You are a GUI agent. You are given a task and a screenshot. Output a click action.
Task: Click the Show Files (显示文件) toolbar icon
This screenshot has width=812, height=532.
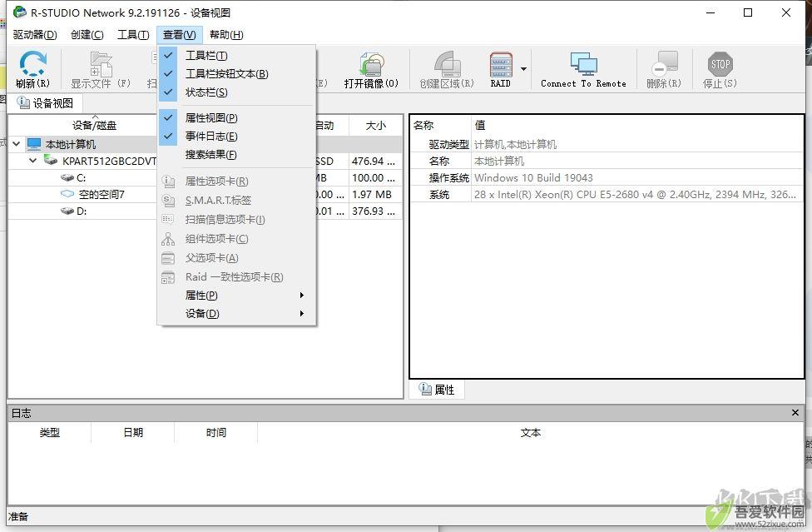click(x=101, y=64)
